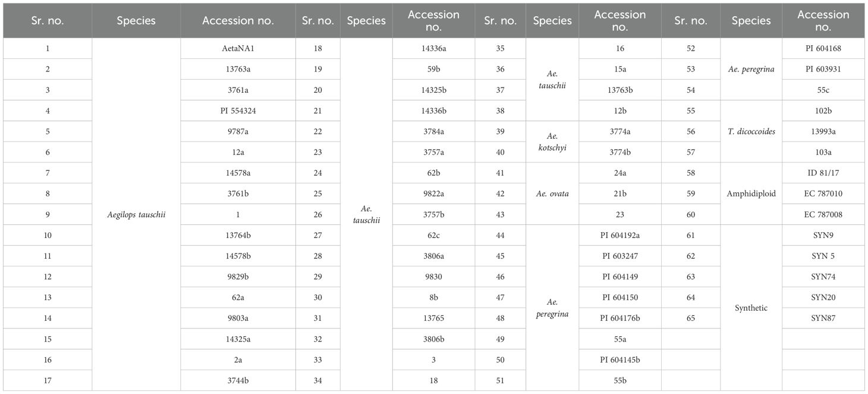
Task: Click the Aegilops tauschii species cell
Action: point(136,214)
